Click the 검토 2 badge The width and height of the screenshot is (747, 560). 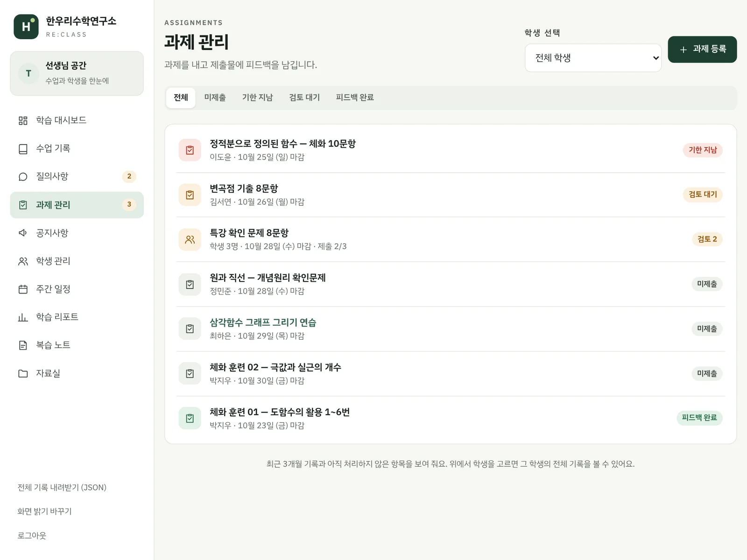(x=707, y=239)
